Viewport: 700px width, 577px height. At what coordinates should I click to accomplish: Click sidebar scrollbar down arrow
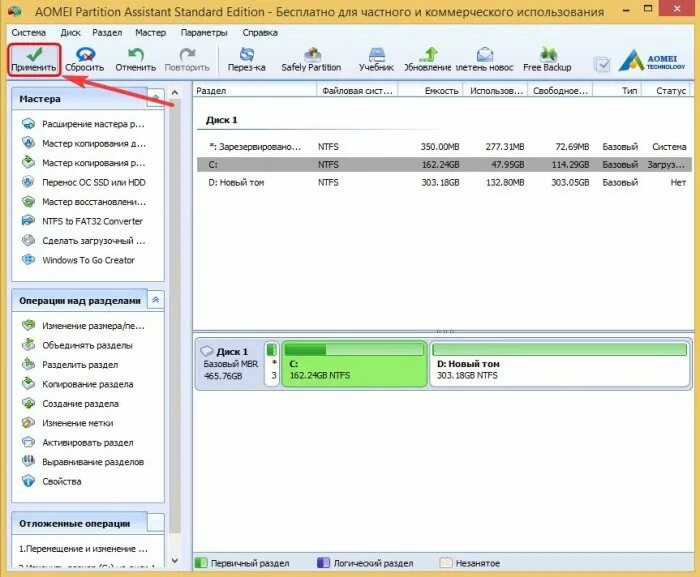[175, 560]
